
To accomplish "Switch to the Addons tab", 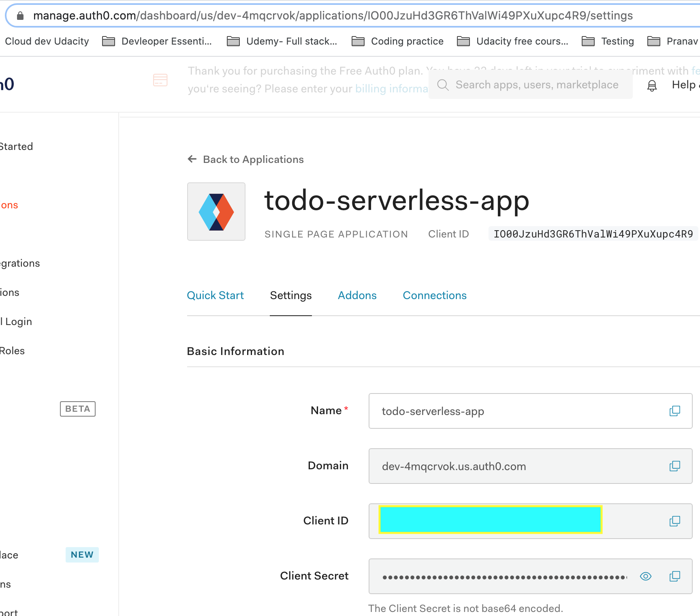I will (x=357, y=295).
